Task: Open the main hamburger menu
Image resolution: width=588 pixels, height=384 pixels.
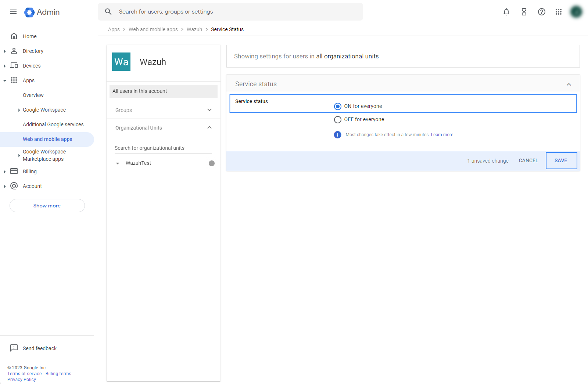Action: (x=13, y=12)
